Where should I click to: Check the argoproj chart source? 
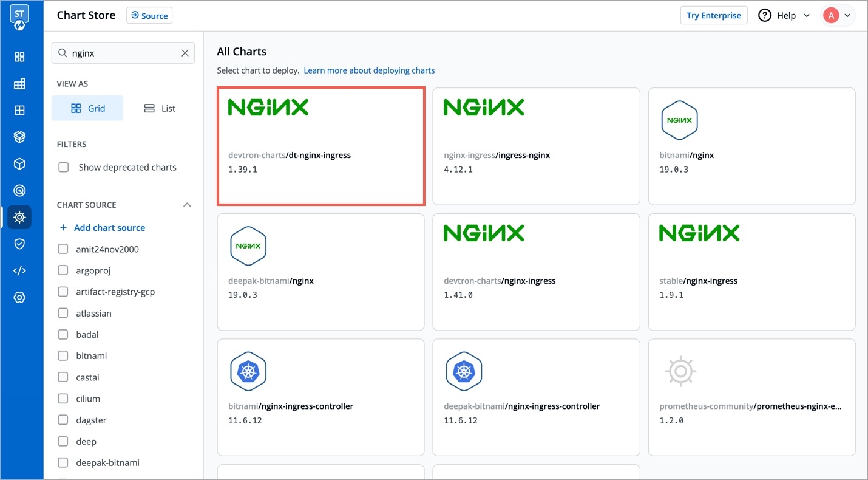pyautogui.click(x=63, y=270)
